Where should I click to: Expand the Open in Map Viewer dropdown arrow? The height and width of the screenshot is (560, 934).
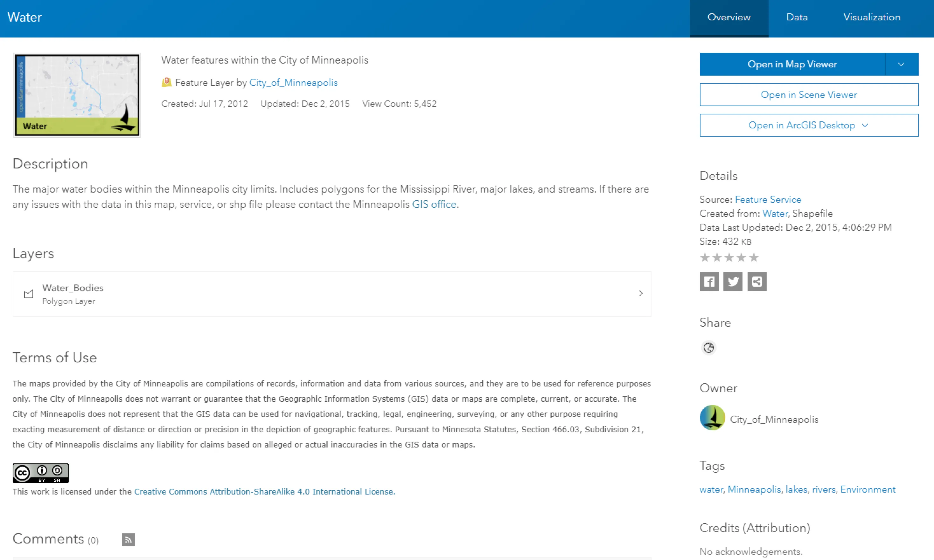(x=901, y=64)
